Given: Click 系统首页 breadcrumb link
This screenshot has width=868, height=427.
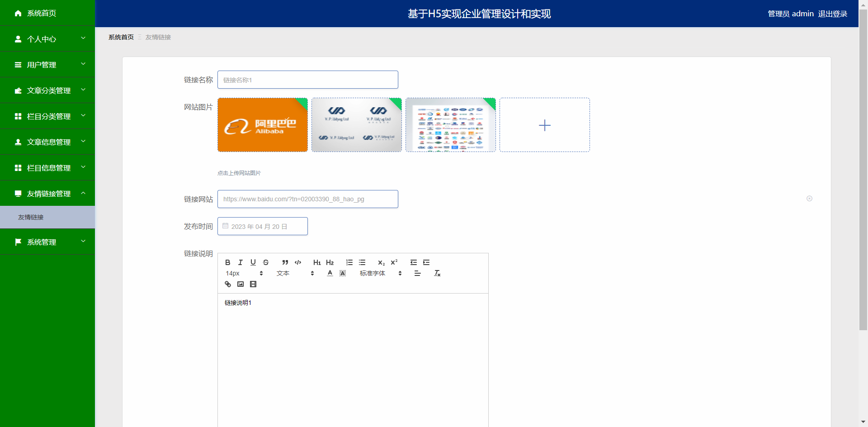Looking at the screenshot, I should (121, 37).
